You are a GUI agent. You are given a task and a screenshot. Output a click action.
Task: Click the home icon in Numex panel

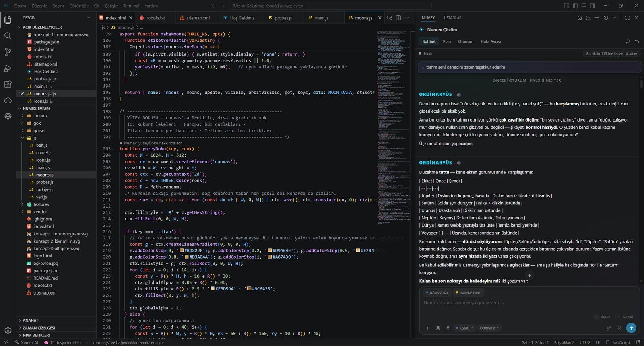point(580,18)
